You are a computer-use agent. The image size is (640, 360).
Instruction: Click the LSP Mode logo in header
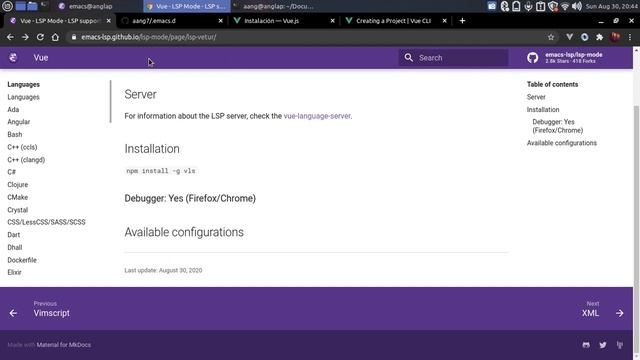point(13,58)
